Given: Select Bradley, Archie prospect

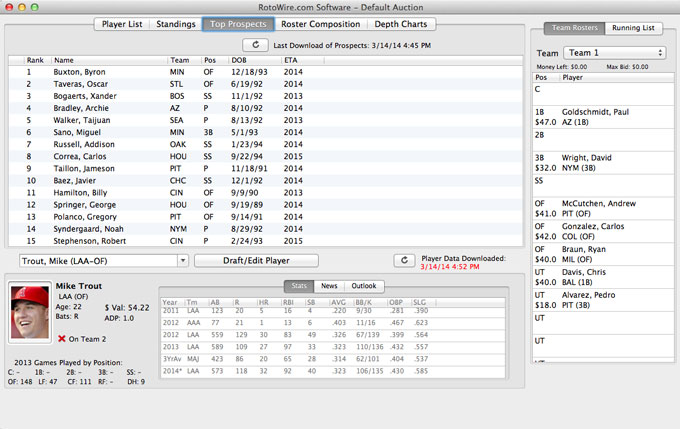Looking at the screenshot, I should click(265, 108).
